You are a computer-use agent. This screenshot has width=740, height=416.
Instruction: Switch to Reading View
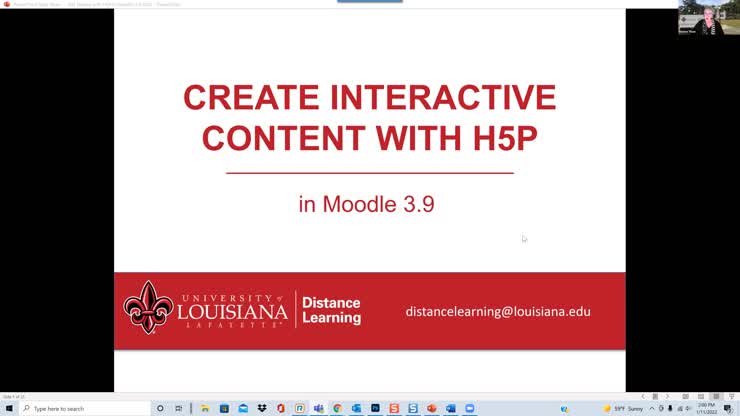(x=716, y=397)
